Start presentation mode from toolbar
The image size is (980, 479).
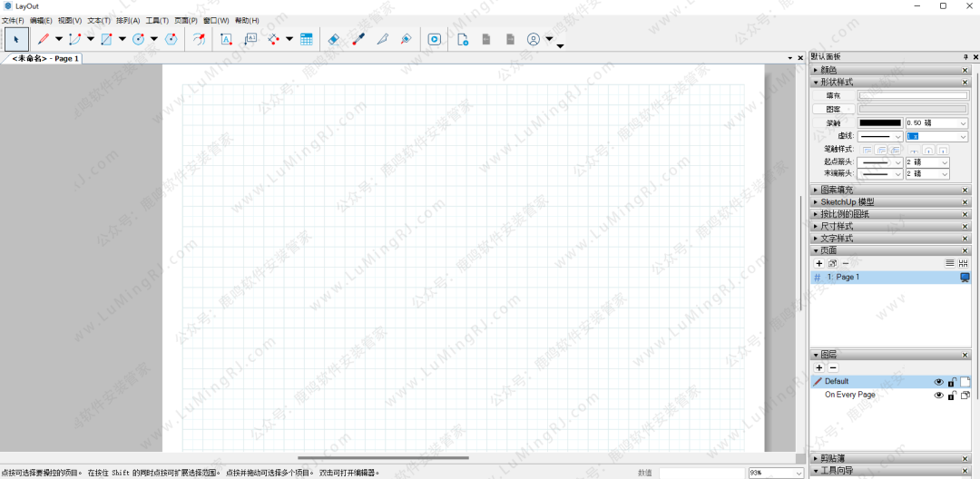[x=435, y=39]
